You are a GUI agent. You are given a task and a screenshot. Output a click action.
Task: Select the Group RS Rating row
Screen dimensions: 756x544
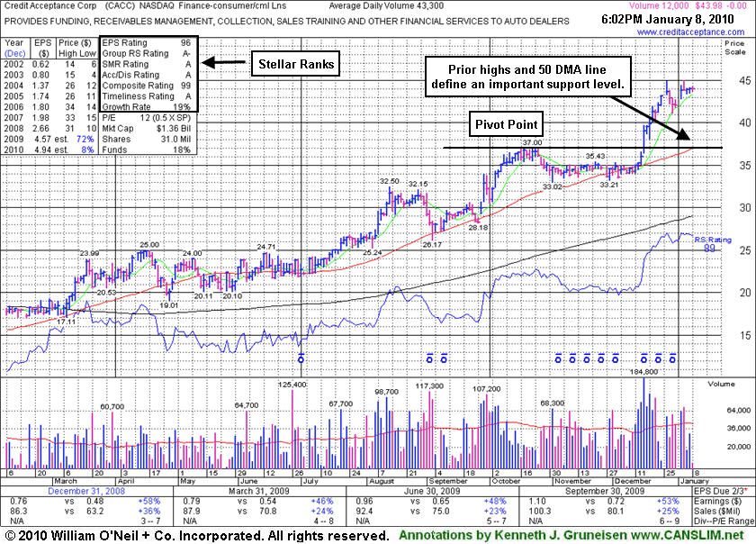146,53
